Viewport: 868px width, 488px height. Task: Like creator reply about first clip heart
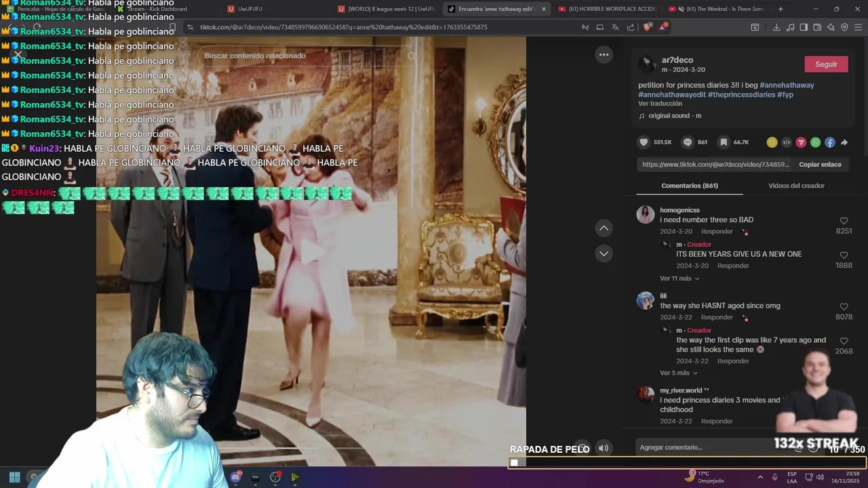(844, 342)
